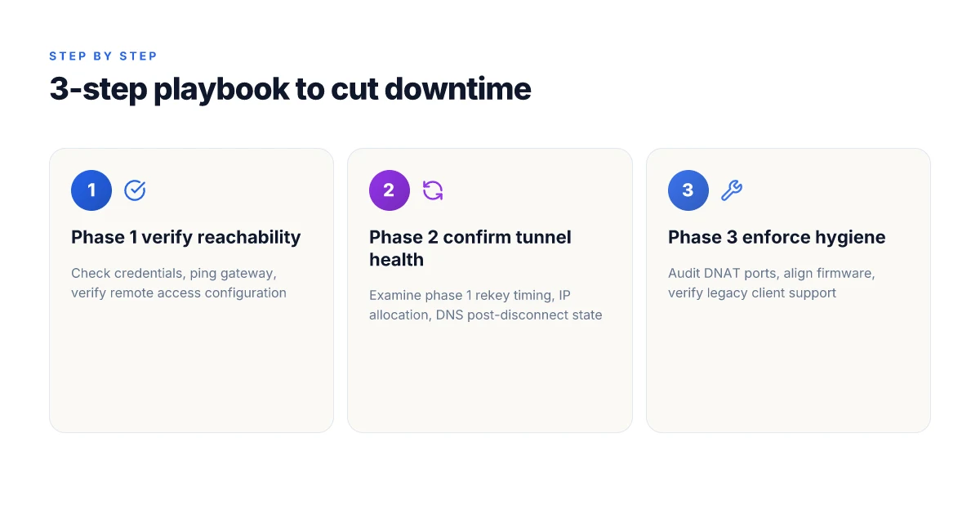Open the Phase 2 confirm tunnel health heading
Image resolution: width=980 pixels, height=523 pixels.
[470, 248]
